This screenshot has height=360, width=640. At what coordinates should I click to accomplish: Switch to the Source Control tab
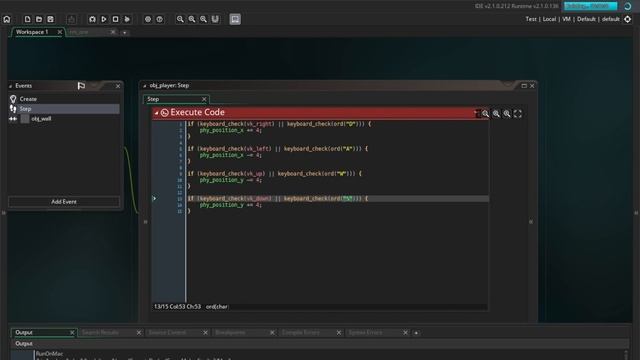[167, 333]
